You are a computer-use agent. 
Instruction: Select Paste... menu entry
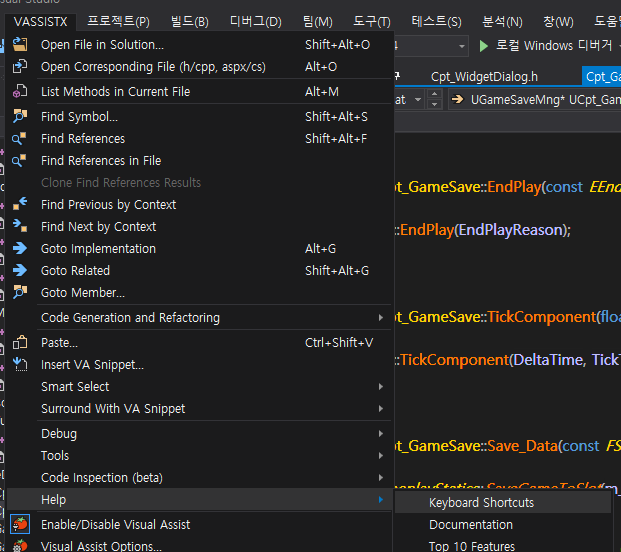click(200, 343)
